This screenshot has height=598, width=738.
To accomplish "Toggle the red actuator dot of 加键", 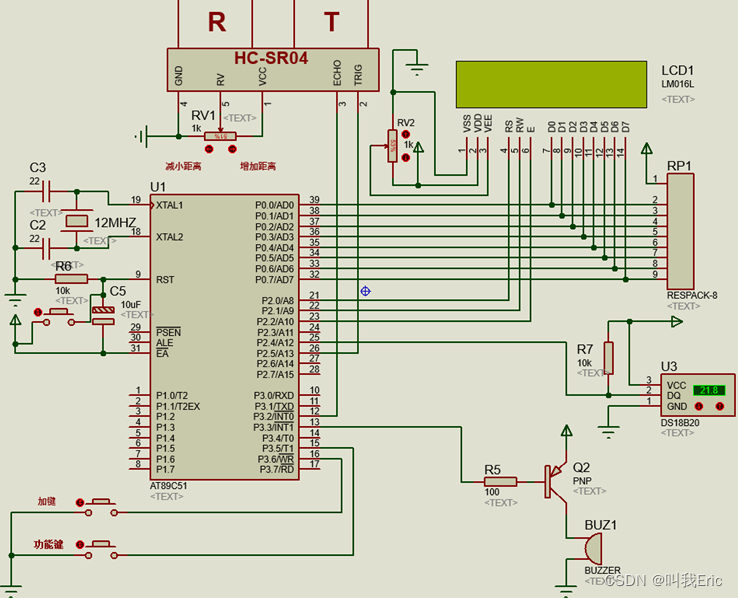I will [x=80, y=502].
